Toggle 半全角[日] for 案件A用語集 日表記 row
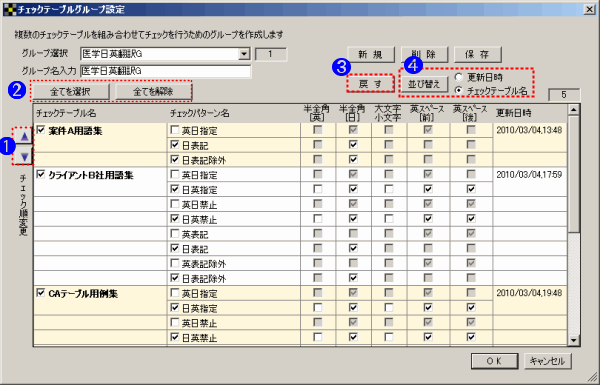600x385 pixels. point(353,145)
